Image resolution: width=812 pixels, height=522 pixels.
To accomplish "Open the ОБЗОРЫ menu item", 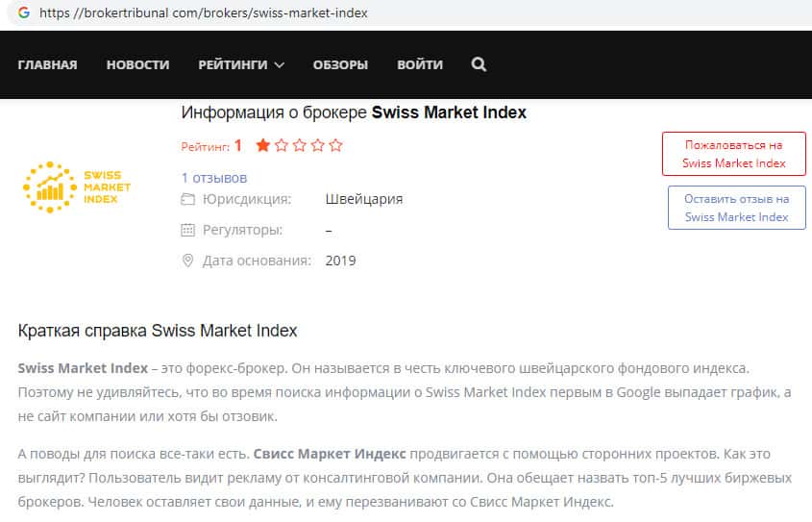I will [x=340, y=64].
